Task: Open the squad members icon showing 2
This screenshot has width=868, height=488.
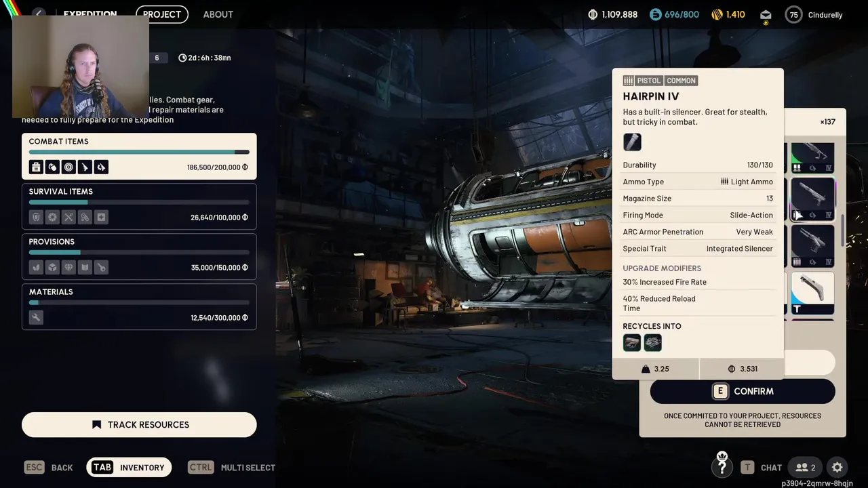Action: (x=806, y=468)
